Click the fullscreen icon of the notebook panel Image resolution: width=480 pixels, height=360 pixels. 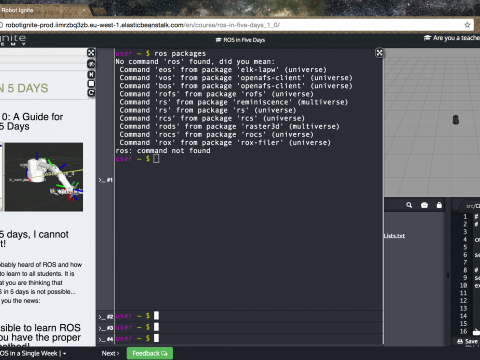tap(91, 53)
